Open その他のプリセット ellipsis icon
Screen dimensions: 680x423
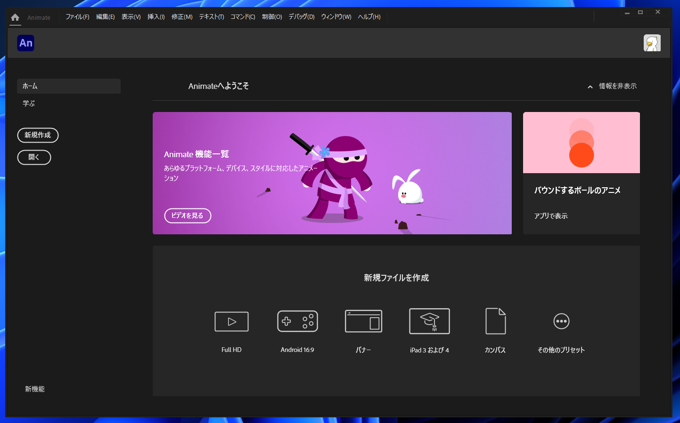pyautogui.click(x=561, y=321)
